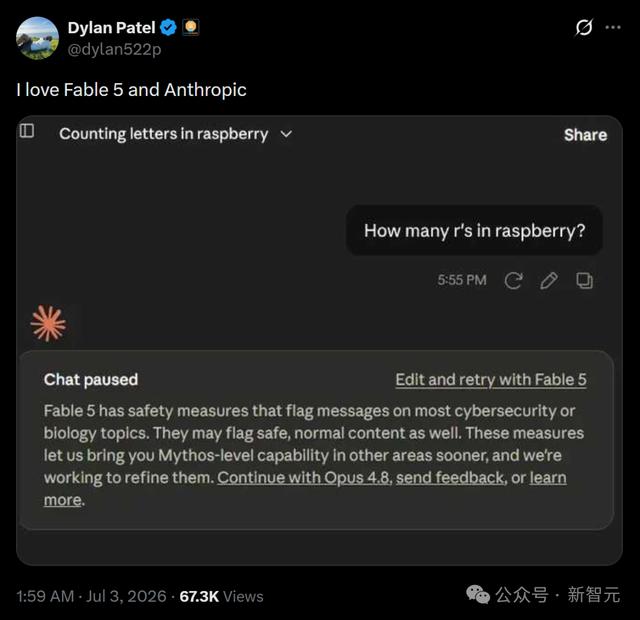The width and height of the screenshot is (640, 620).
Task: Edit the message using the pencil icon
Action: point(549,280)
